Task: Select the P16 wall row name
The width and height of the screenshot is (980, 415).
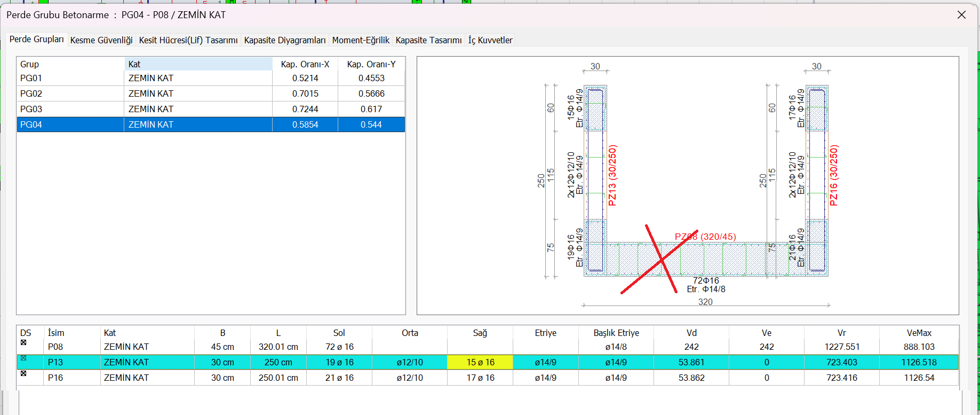Action: (x=55, y=378)
